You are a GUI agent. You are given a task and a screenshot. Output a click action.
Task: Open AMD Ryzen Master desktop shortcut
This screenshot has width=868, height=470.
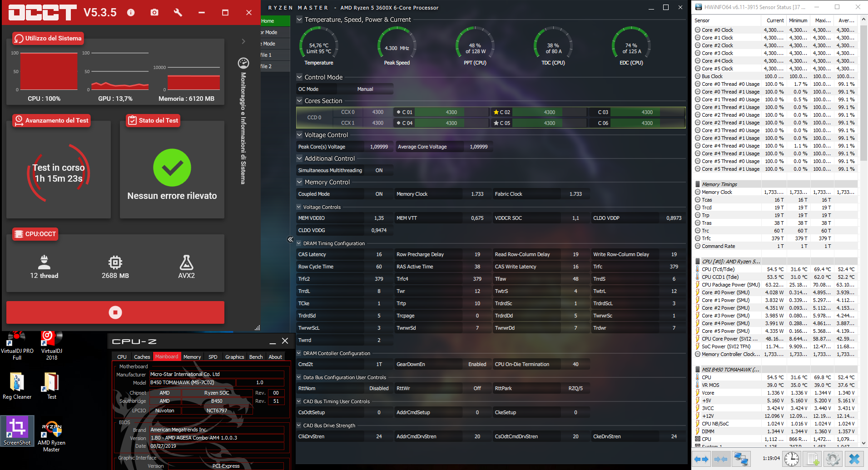(51, 436)
